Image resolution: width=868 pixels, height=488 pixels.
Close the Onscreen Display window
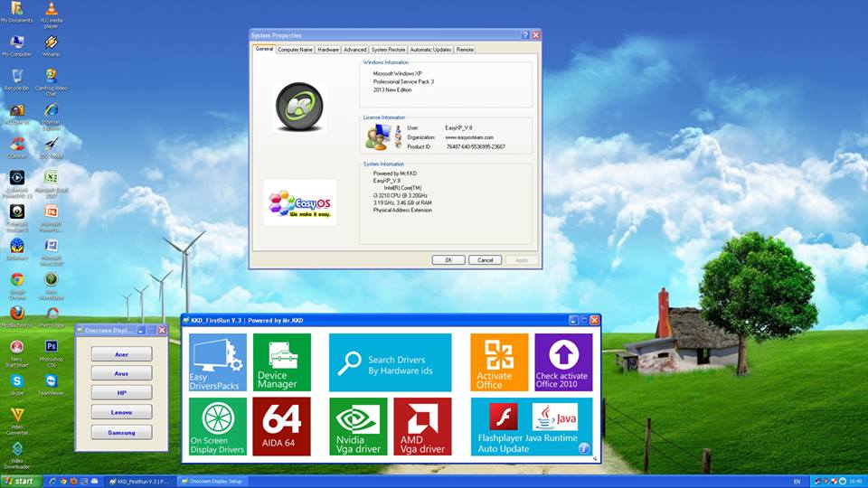[162, 330]
